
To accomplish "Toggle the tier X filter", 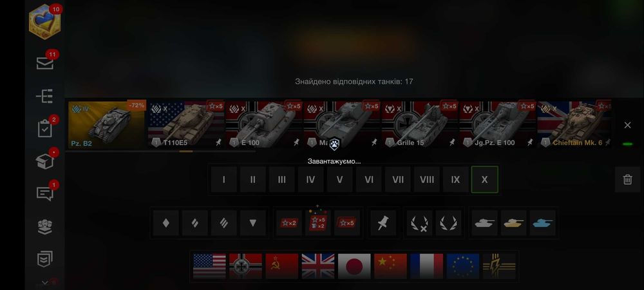I will [485, 180].
